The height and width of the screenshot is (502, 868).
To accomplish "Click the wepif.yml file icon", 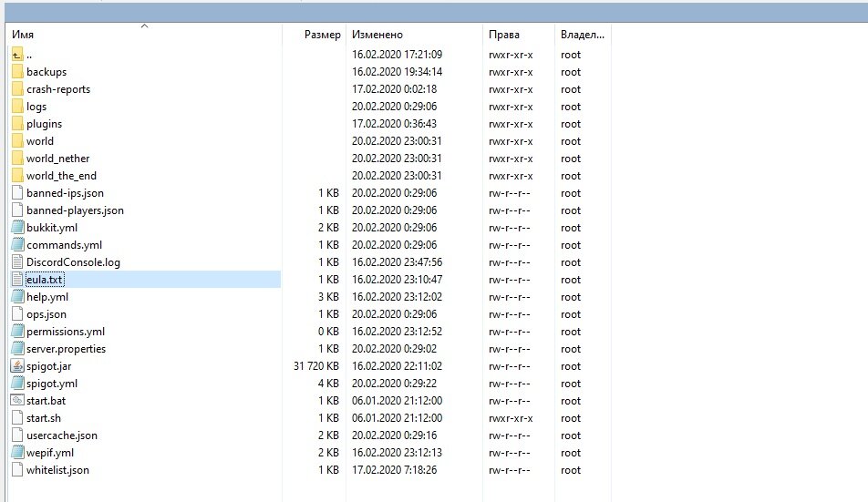I will point(17,453).
